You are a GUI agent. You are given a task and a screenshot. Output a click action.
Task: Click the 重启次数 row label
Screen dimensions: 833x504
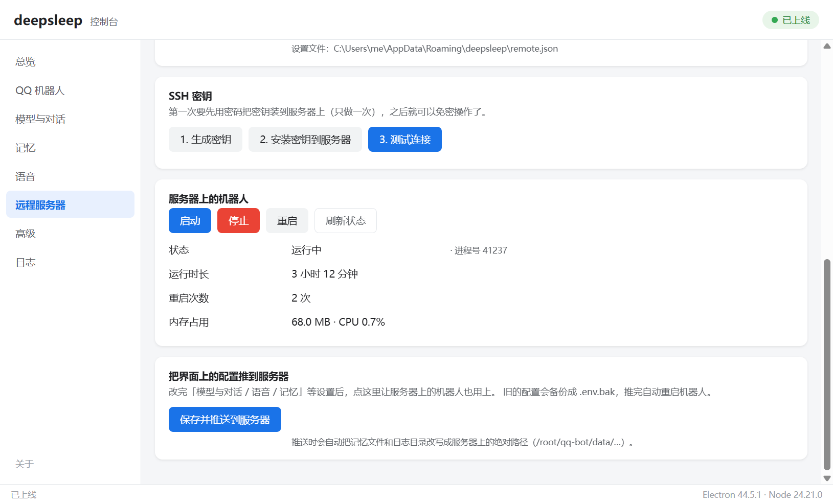coord(189,298)
